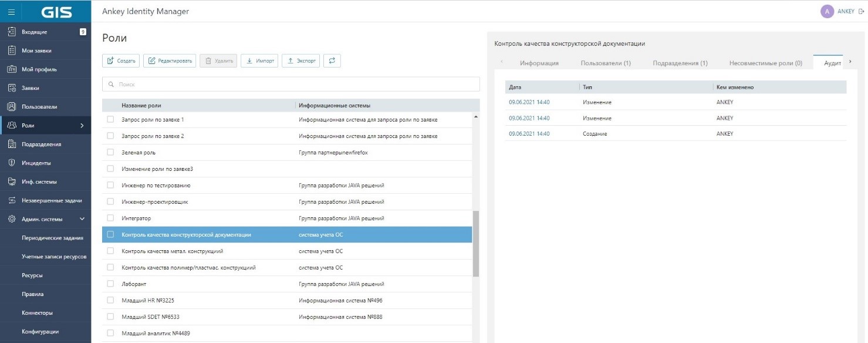Open Подразделения building icon in sidebar

pyautogui.click(x=11, y=144)
